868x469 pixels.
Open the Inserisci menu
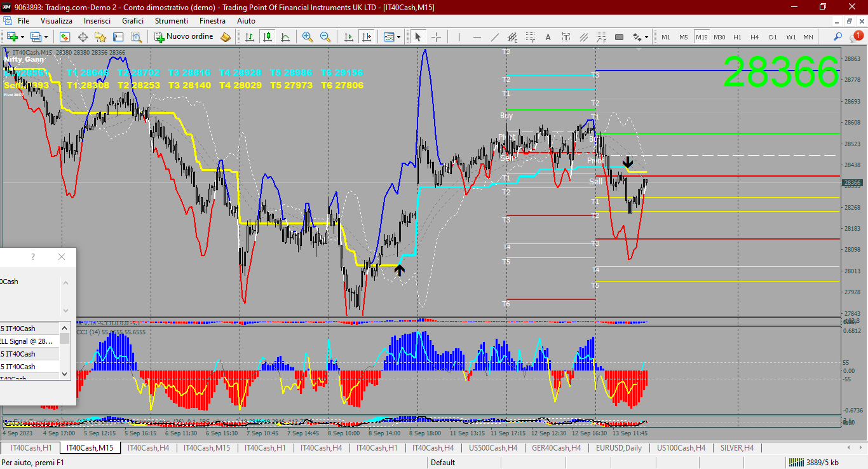tap(97, 21)
